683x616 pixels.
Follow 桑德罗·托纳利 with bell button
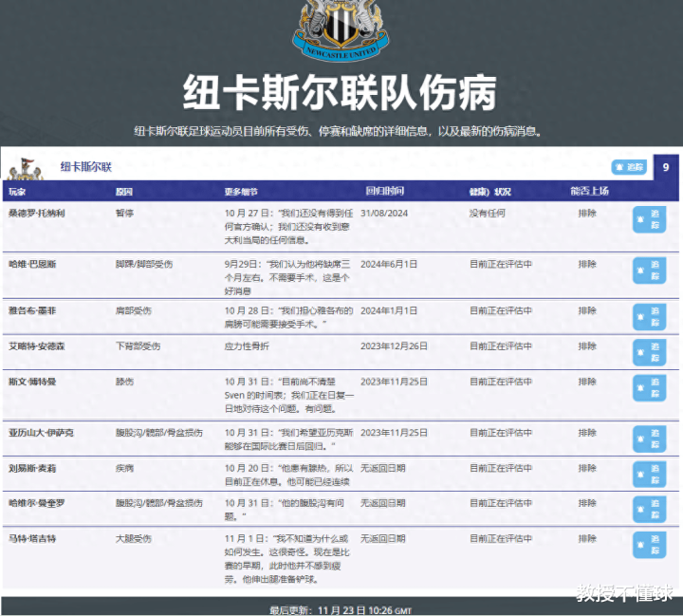tap(649, 219)
